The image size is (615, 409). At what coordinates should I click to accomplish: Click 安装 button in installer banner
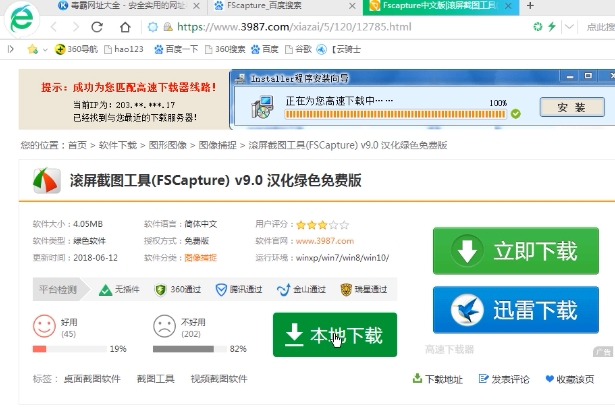tap(572, 107)
